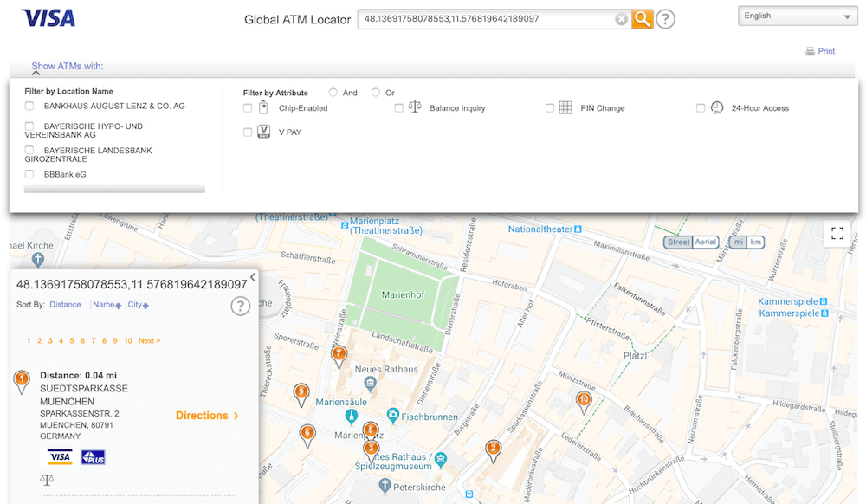This screenshot has width=866, height=504.
Task: Select map pin number 2
Action: pos(494,451)
